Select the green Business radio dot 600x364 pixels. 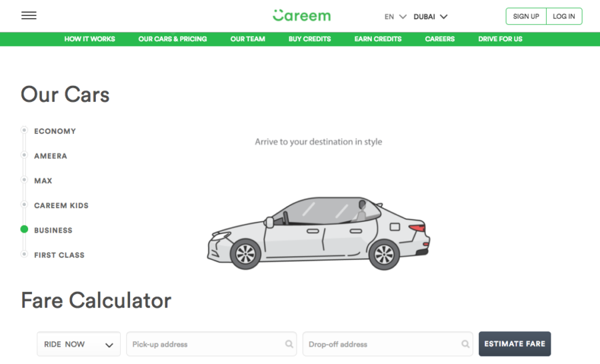(24, 229)
